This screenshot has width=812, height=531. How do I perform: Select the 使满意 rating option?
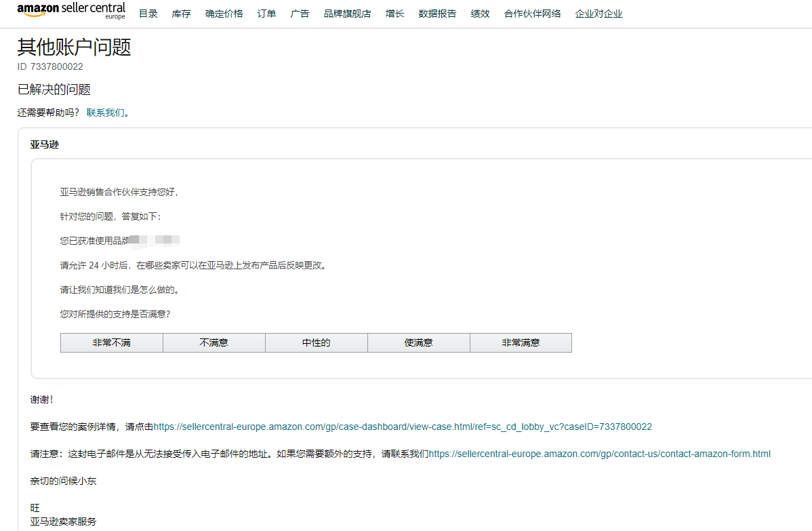(418, 342)
